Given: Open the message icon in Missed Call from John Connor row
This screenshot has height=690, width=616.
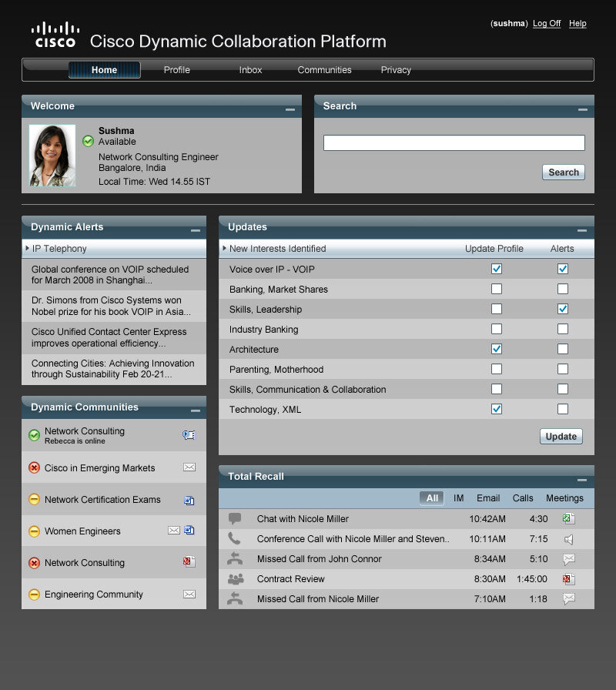Looking at the screenshot, I should coord(569,559).
